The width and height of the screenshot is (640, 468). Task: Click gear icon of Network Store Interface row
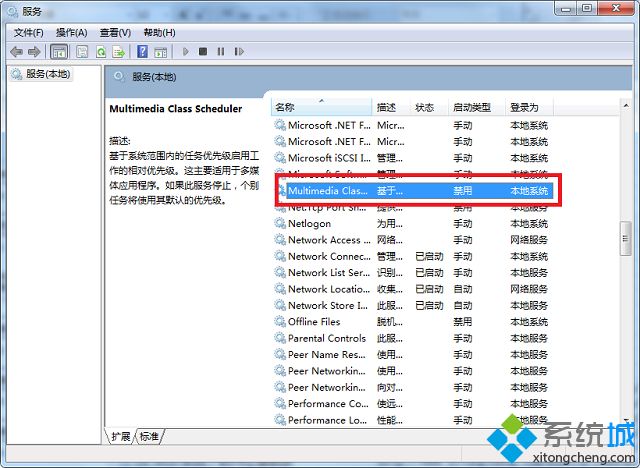(280, 305)
